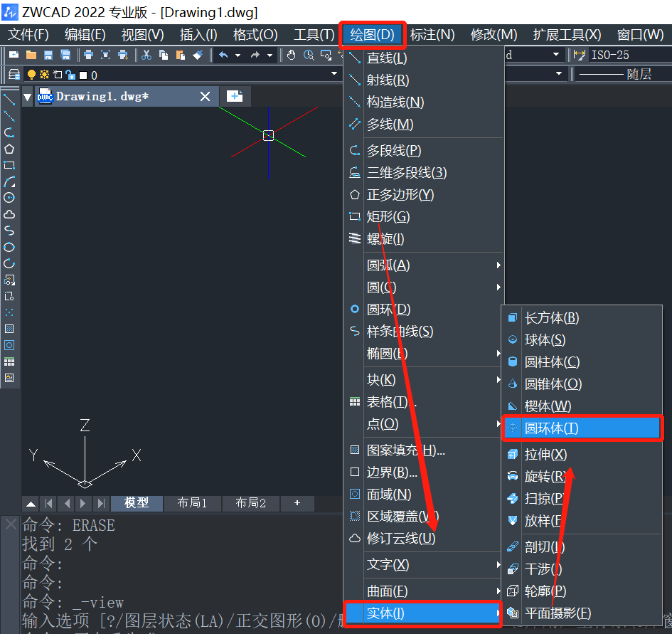Select the Polygon tool in left toolbar
Image resolution: width=672 pixels, height=634 pixels.
[x=9, y=149]
